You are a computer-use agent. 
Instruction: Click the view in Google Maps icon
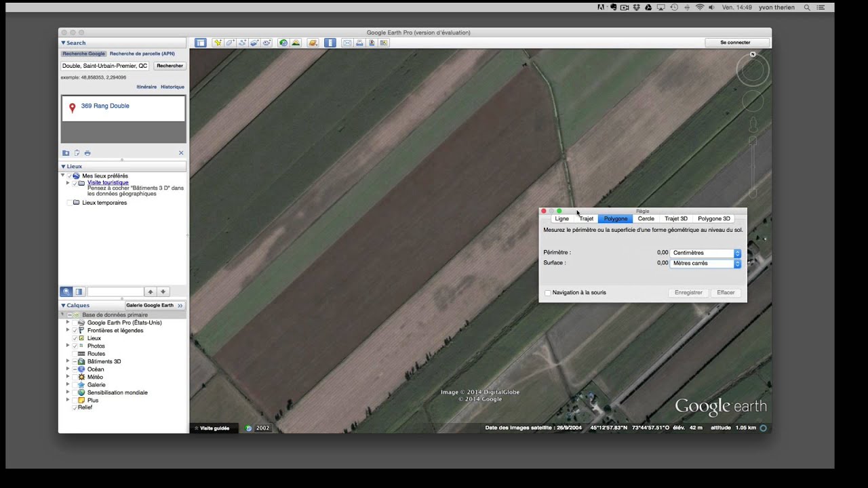pos(372,43)
